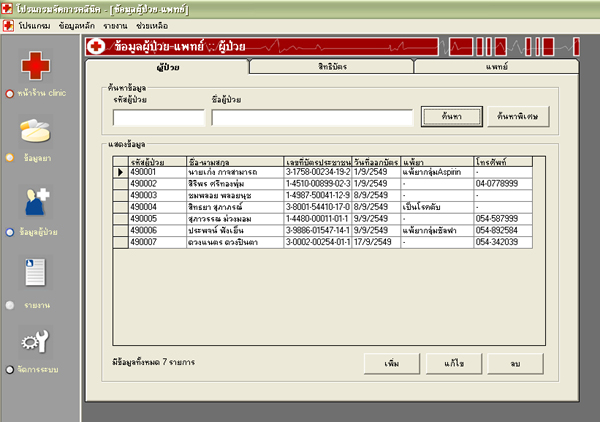Click the app icon in the menu bar
The height and width of the screenshot is (422, 600).
pyautogui.click(x=8, y=22)
